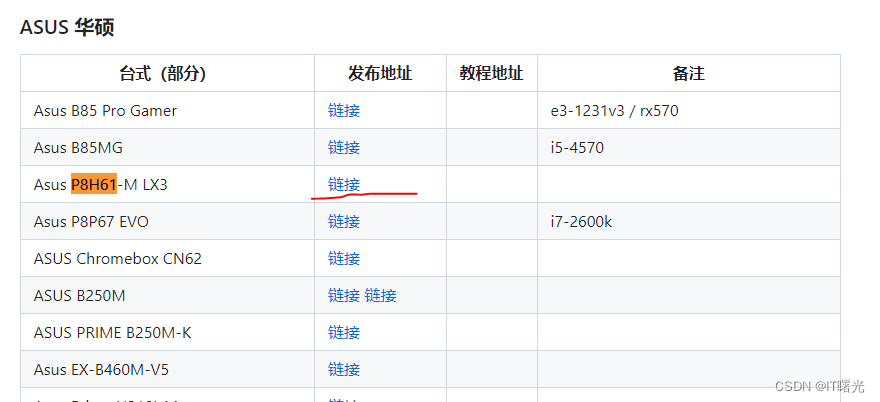This screenshot has width=880, height=402.
Task: Click the '教程地址' column header
Action: tap(492, 73)
